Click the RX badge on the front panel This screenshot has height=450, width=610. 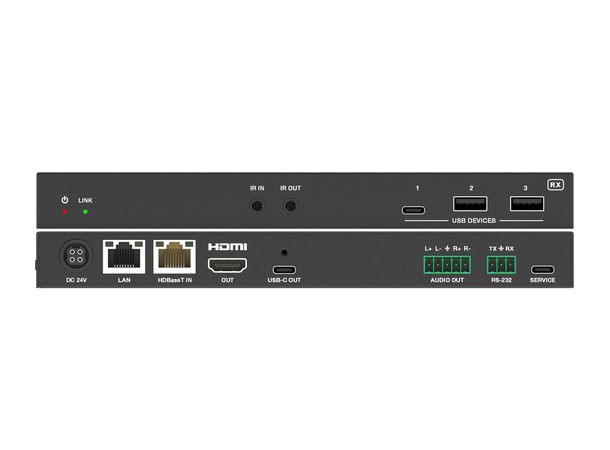point(556,185)
